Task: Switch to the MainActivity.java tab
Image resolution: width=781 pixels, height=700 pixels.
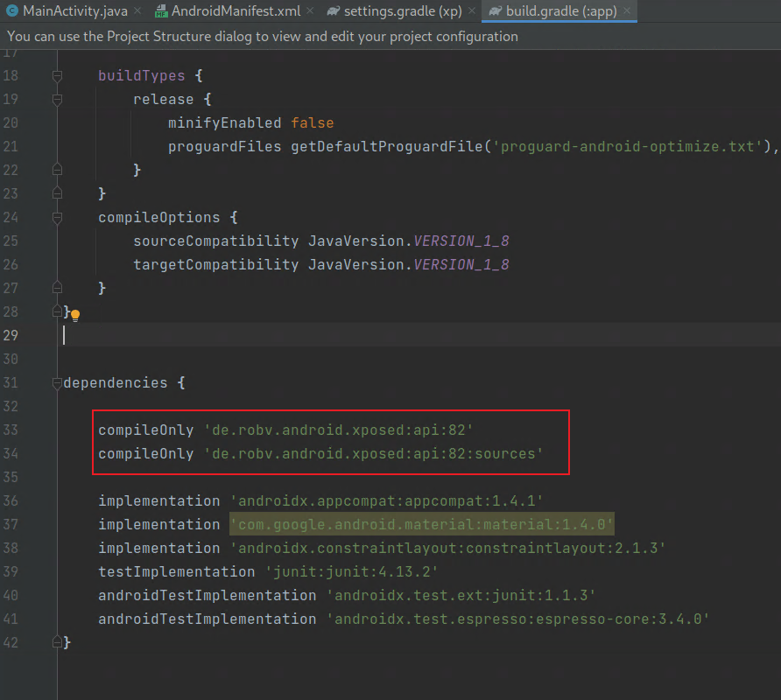Action: pos(74,11)
